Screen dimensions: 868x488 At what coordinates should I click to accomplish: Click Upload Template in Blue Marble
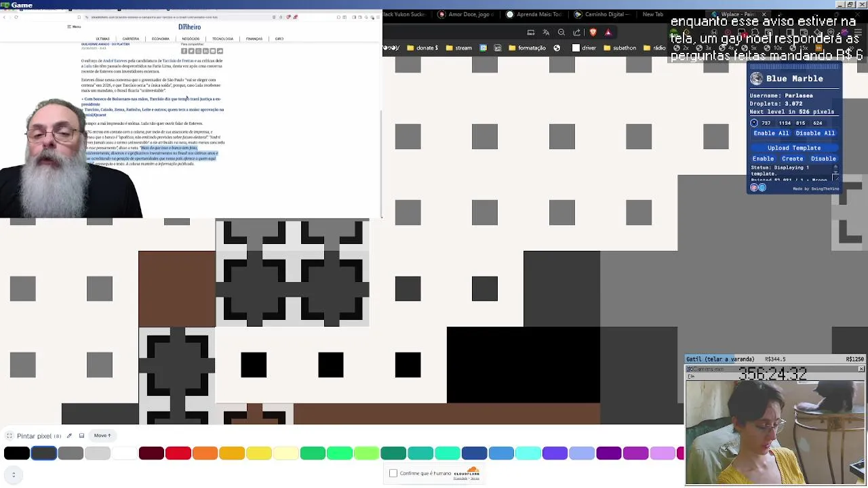coord(794,148)
